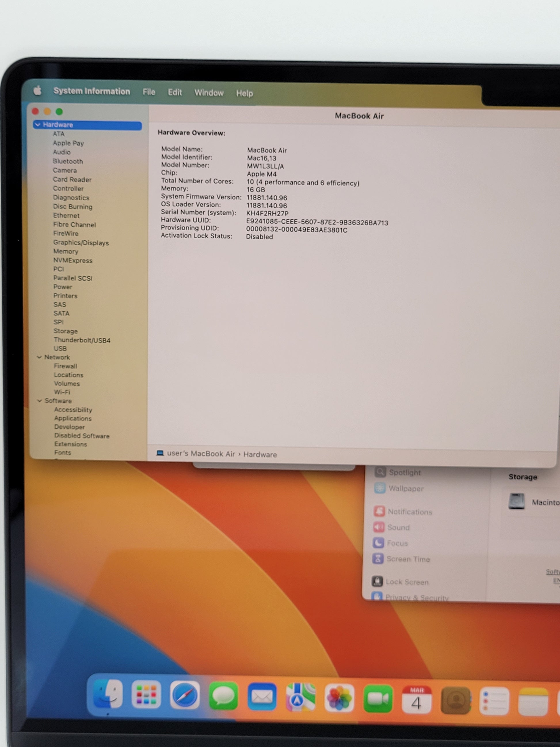Launch Launchpad from the dock

point(146,695)
